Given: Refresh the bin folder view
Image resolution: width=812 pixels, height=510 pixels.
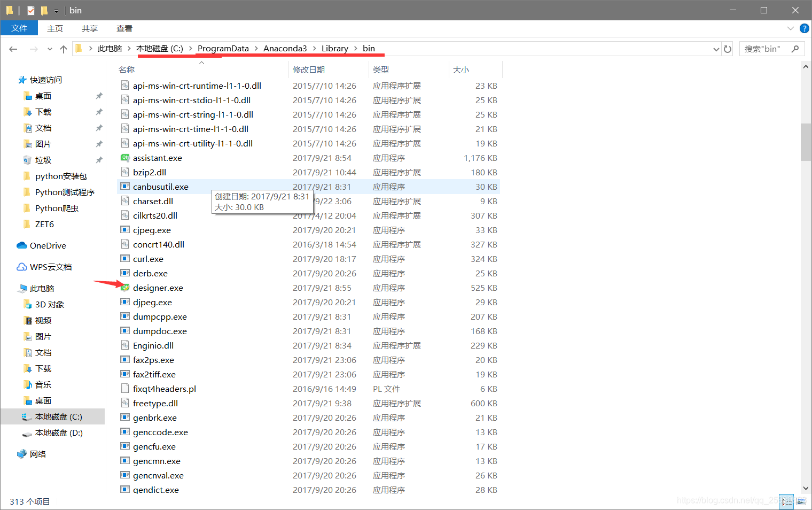Looking at the screenshot, I should coord(728,49).
